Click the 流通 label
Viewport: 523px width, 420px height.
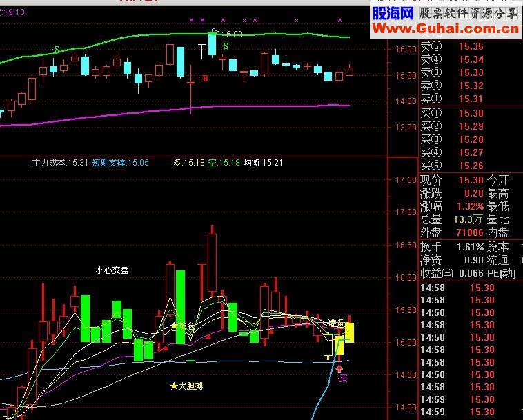[497, 260]
